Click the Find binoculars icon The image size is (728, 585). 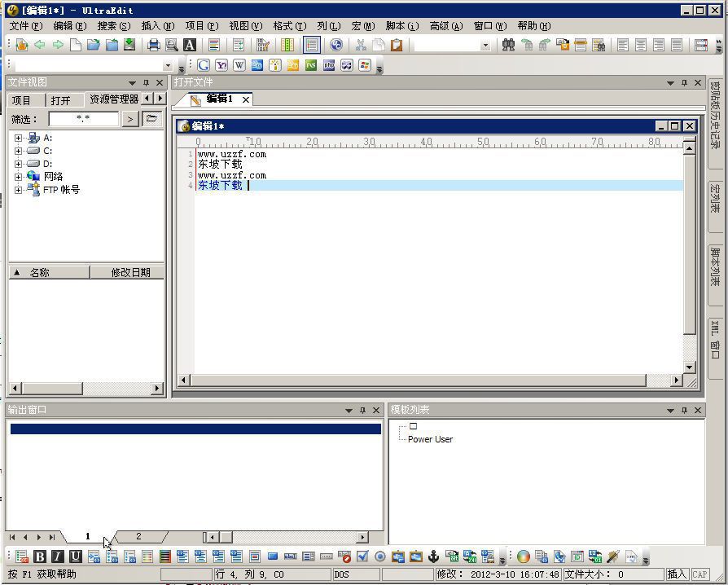click(x=508, y=45)
